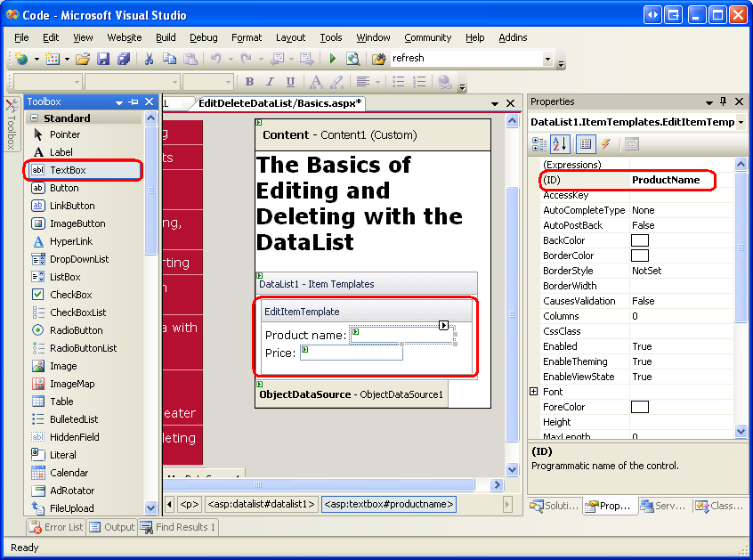Click the BackColor color swatch

point(640,240)
